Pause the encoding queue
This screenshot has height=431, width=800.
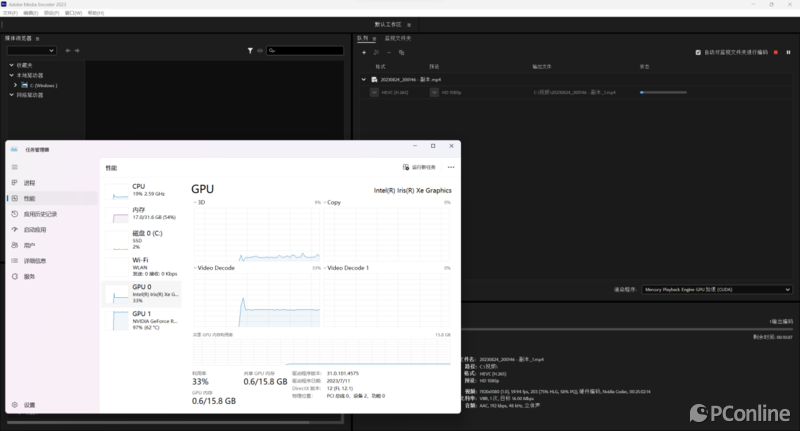point(788,53)
